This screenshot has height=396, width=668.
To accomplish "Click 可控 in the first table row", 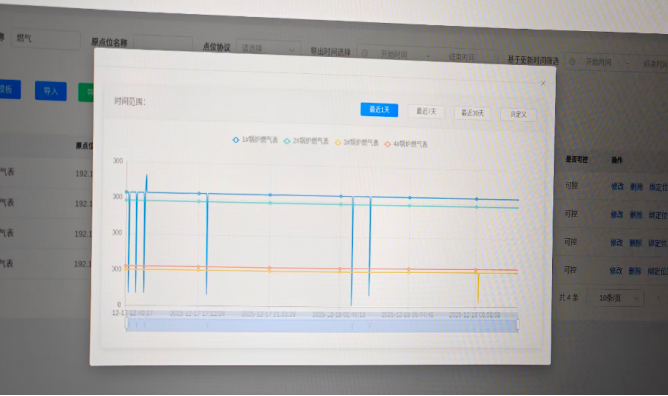I will coord(571,186).
